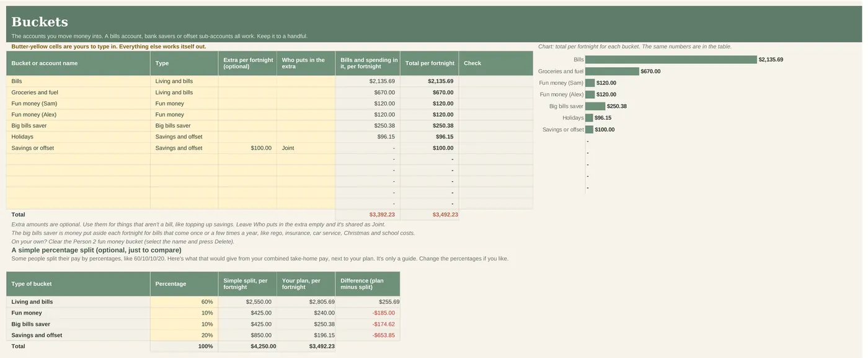Click the $4,250.00 simple split total
Image resolution: width=868 pixels, height=358 pixels.
pos(247,347)
